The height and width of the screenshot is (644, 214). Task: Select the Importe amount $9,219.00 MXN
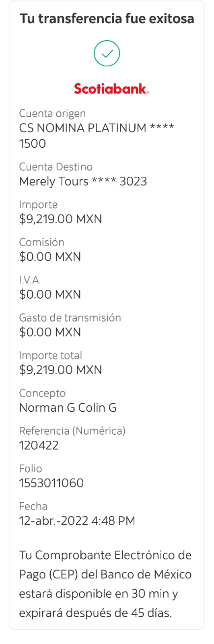61,219
